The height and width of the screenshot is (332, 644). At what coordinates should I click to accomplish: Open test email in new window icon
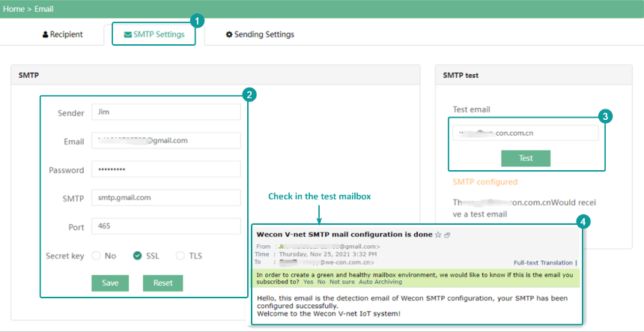point(447,235)
